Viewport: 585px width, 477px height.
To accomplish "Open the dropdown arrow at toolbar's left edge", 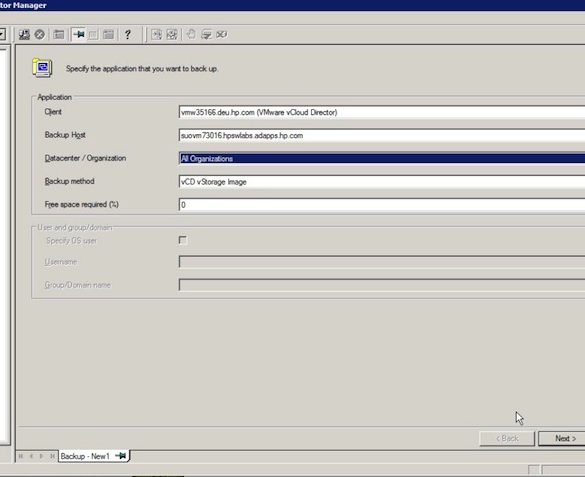I will point(2,35).
